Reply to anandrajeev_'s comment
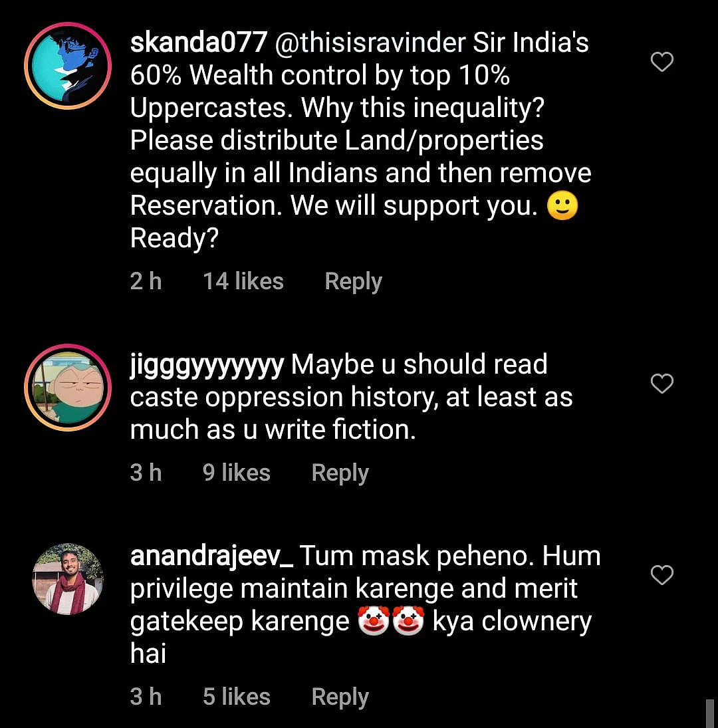The width and height of the screenshot is (718, 728). pyautogui.click(x=340, y=697)
